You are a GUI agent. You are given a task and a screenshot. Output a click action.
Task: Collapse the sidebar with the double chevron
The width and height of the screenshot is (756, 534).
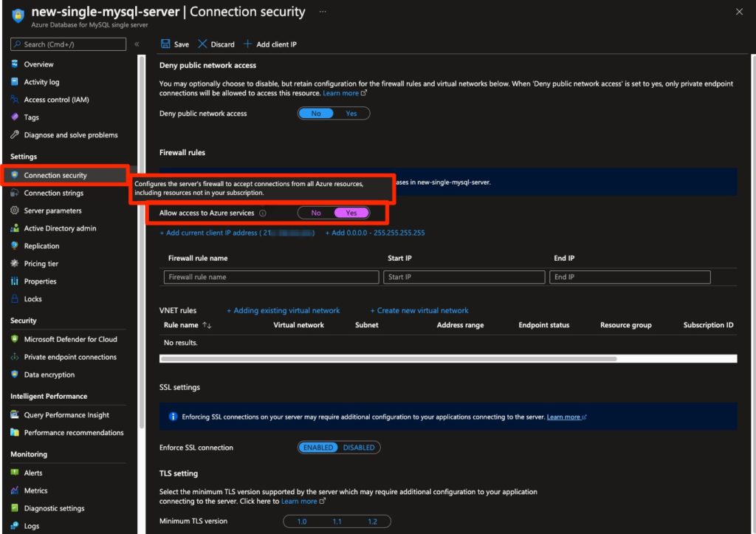pos(137,44)
